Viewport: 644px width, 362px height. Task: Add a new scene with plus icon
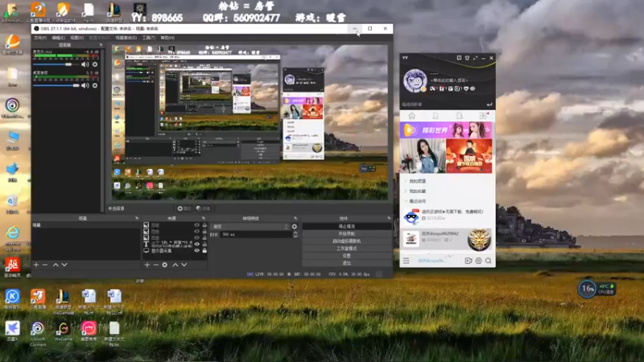(x=36, y=265)
